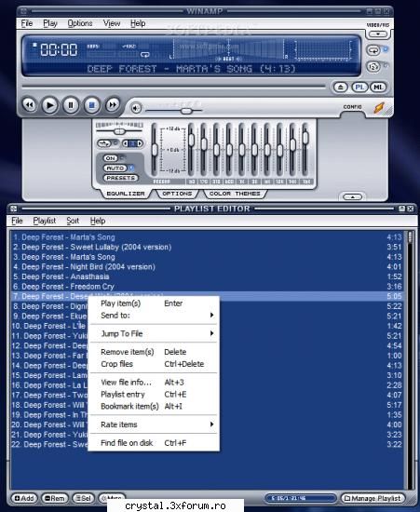Viewport: 420px width, 512px height.
Task: Choose Crop files from context menu
Action: pyautogui.click(x=154, y=364)
